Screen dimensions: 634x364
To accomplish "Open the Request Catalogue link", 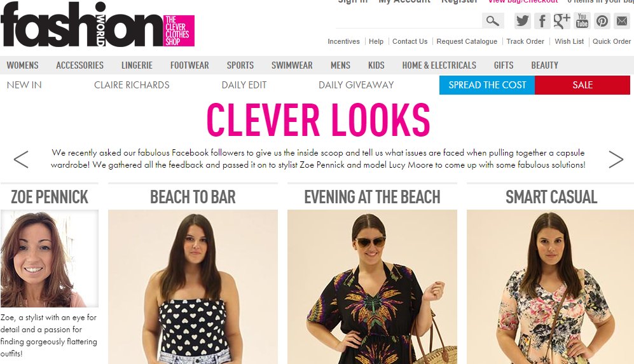I will 467,41.
